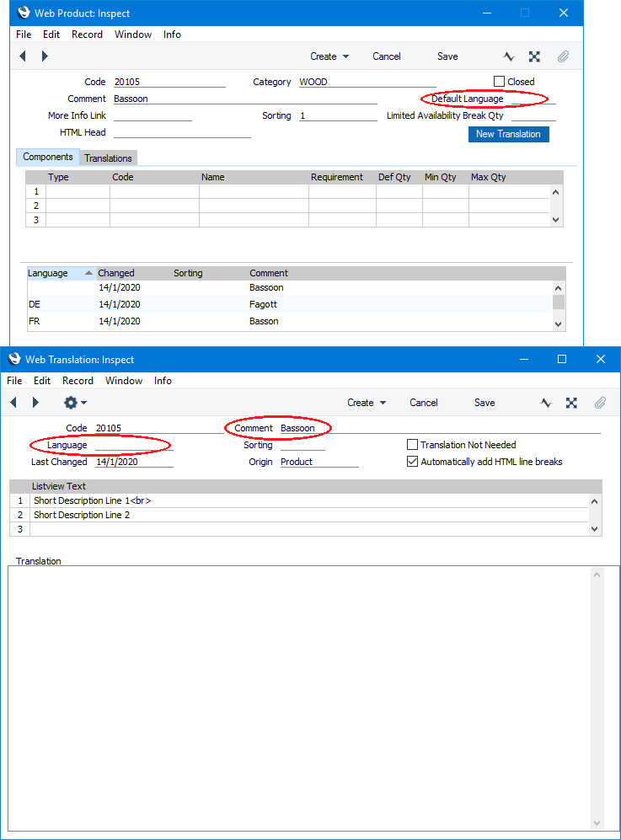Go to previous record in Web Translation window

coord(13,403)
